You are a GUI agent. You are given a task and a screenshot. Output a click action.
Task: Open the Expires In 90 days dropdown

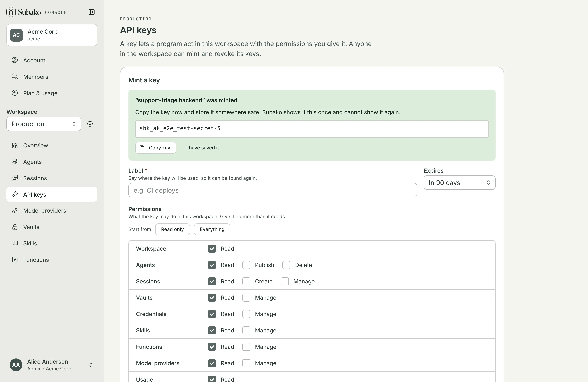point(459,183)
